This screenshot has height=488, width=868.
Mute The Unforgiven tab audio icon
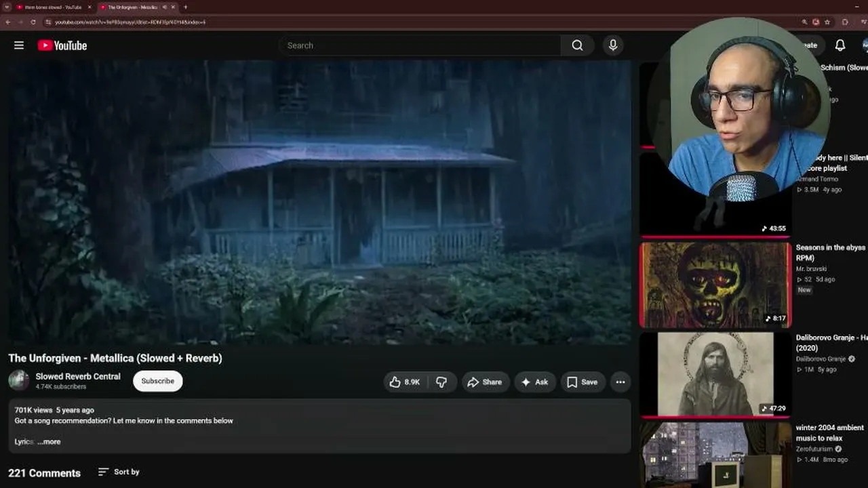pyautogui.click(x=164, y=7)
